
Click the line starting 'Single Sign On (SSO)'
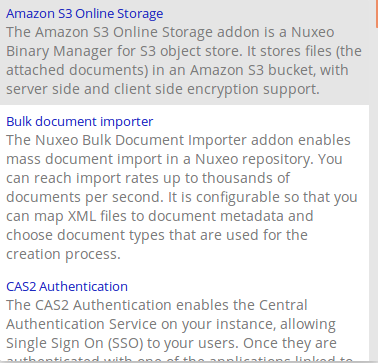(171, 343)
